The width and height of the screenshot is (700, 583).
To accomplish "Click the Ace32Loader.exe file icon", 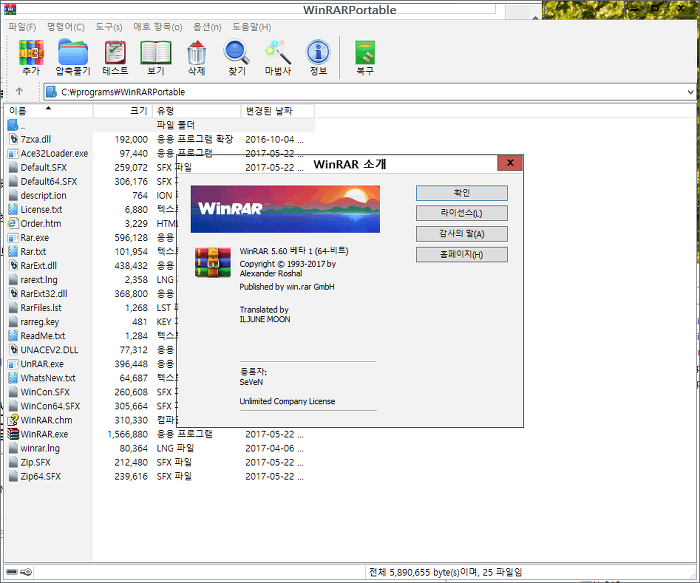I will point(13,154).
